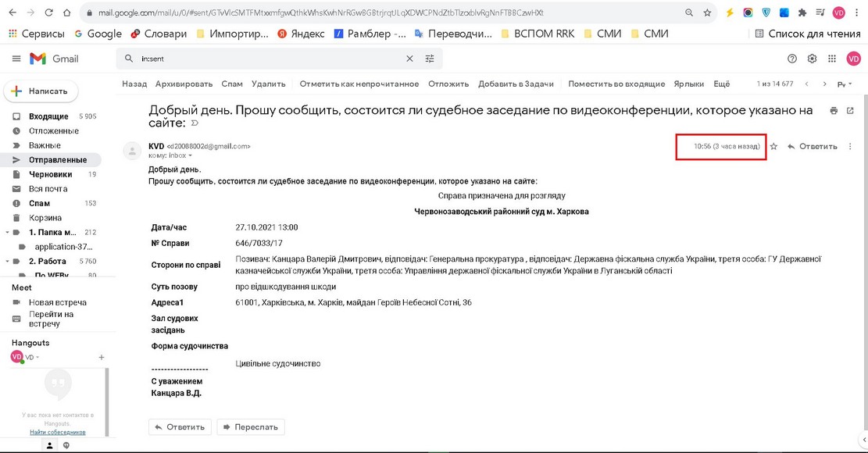Screen dimensions: 868x453
Task: Click the Gmail logo
Action: (54, 59)
